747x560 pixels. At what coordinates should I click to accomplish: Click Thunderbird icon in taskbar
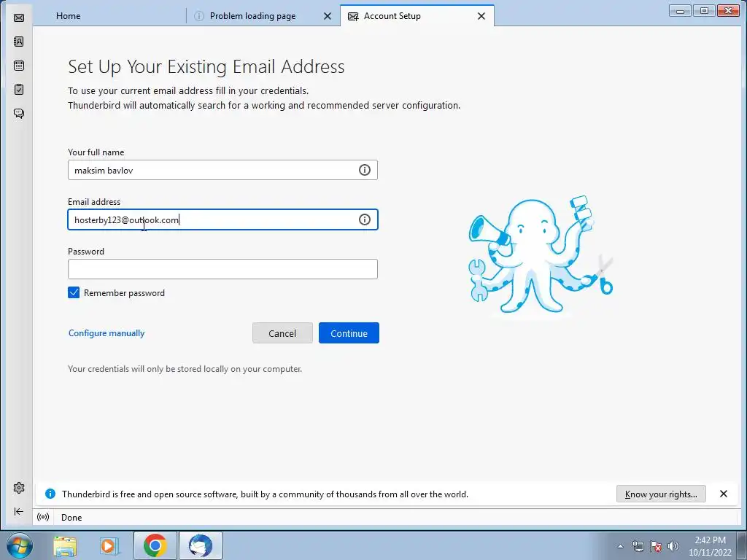[x=200, y=545]
